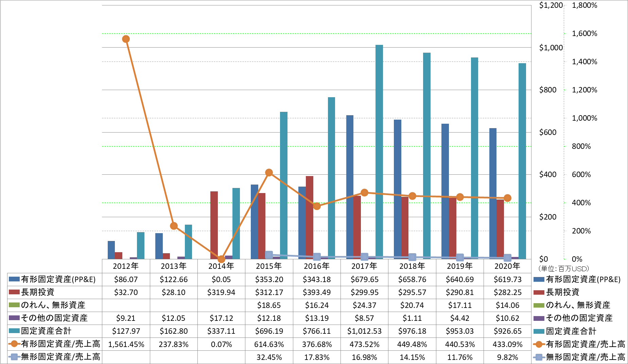
Task: Click the red 長期投資 legend swatch on the right
Action: 539,292
